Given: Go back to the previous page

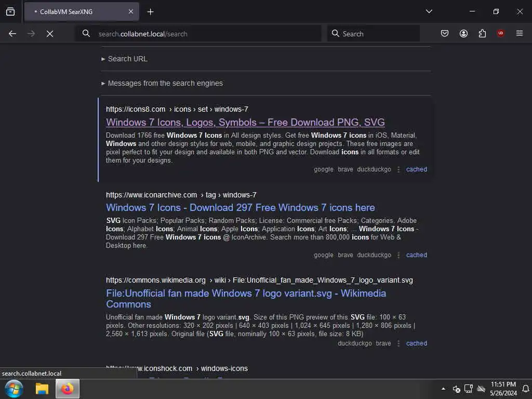Looking at the screenshot, I should [12, 34].
